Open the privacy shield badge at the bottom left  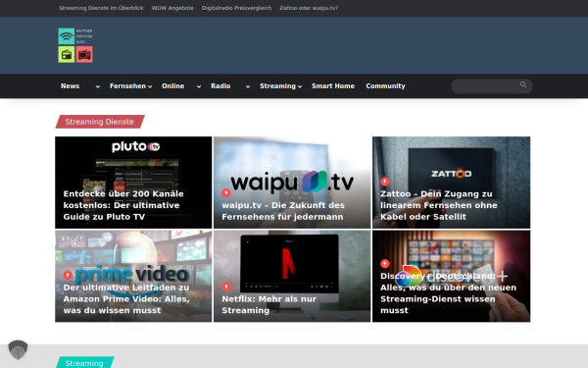18,350
